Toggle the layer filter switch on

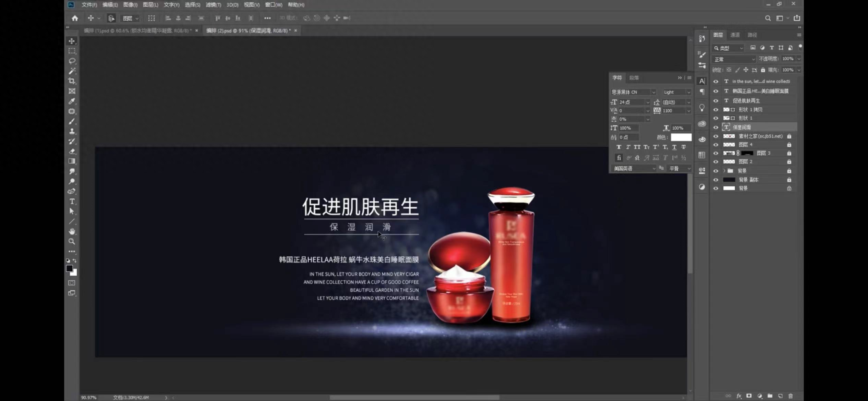(x=800, y=47)
